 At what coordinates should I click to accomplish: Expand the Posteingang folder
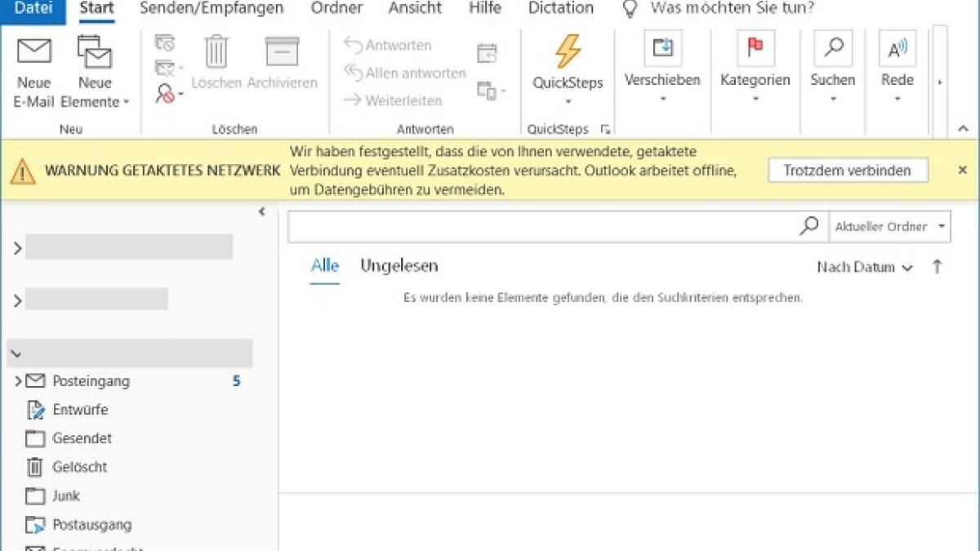(17, 381)
